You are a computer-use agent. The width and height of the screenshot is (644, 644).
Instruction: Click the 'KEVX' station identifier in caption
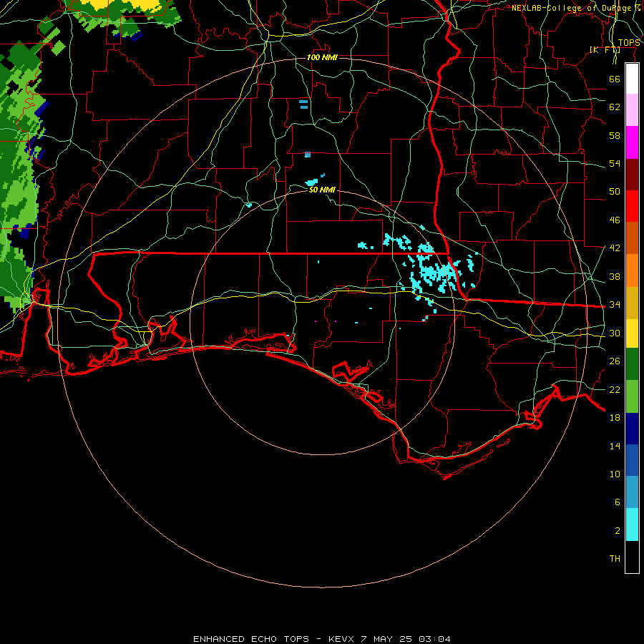click(x=341, y=639)
